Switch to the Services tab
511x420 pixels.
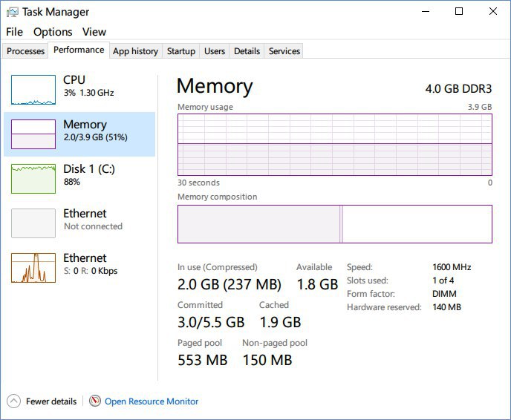coord(284,51)
